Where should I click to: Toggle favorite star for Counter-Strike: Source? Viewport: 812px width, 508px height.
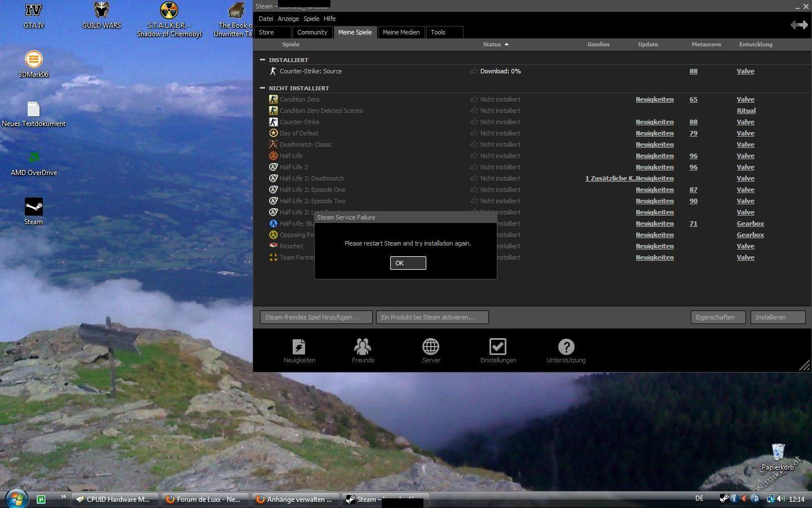(474, 71)
